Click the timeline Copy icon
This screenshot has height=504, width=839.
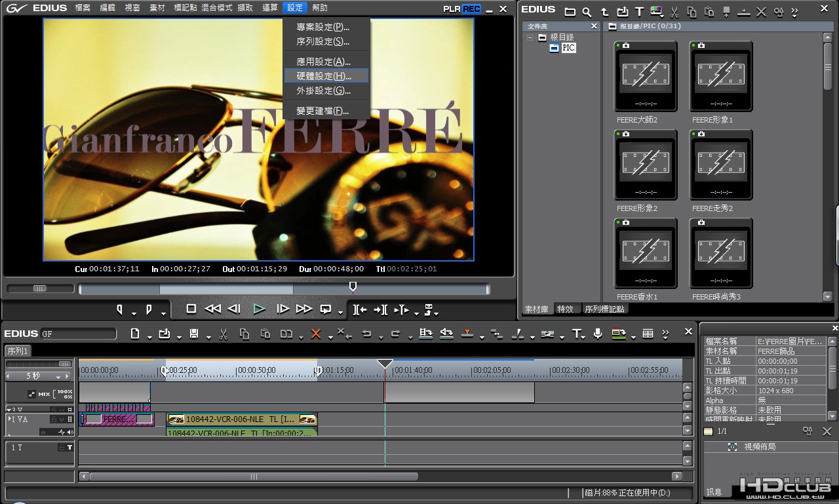point(244,334)
